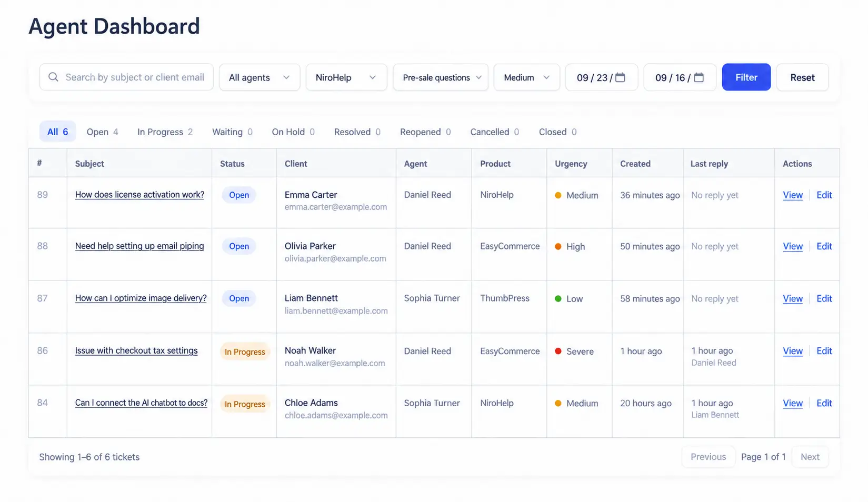Click the blue Filter button
Image resolution: width=868 pixels, height=502 pixels.
pyautogui.click(x=746, y=77)
